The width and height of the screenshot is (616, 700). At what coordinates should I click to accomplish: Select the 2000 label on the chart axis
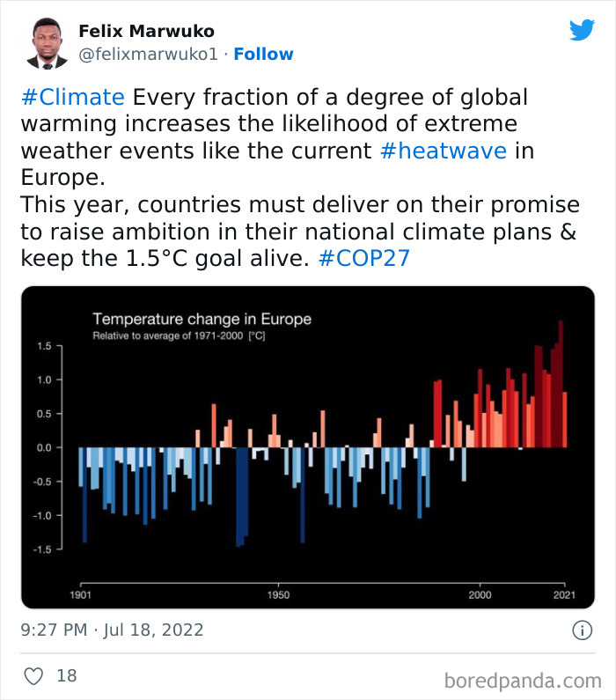[x=480, y=595]
